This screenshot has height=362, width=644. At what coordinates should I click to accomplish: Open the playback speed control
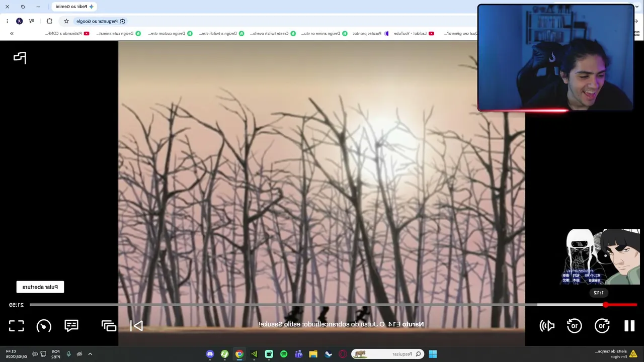44,326
